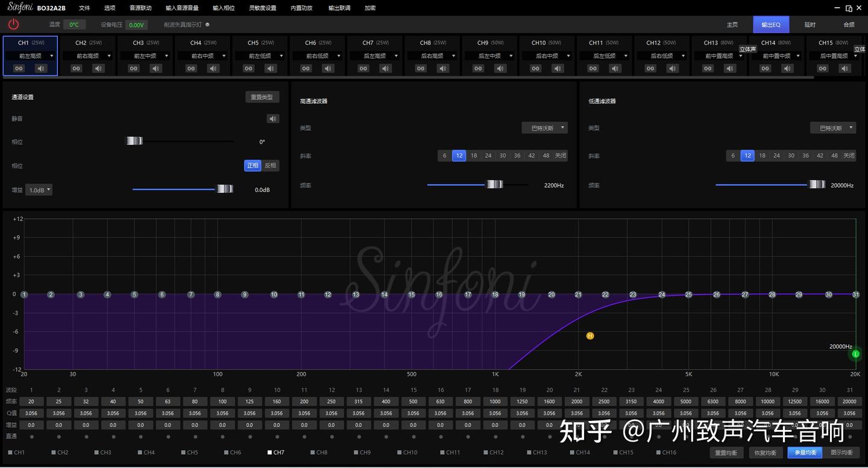The width and height of the screenshot is (868, 468).
Task: Set low-pass slope to 48
Action: click(834, 156)
